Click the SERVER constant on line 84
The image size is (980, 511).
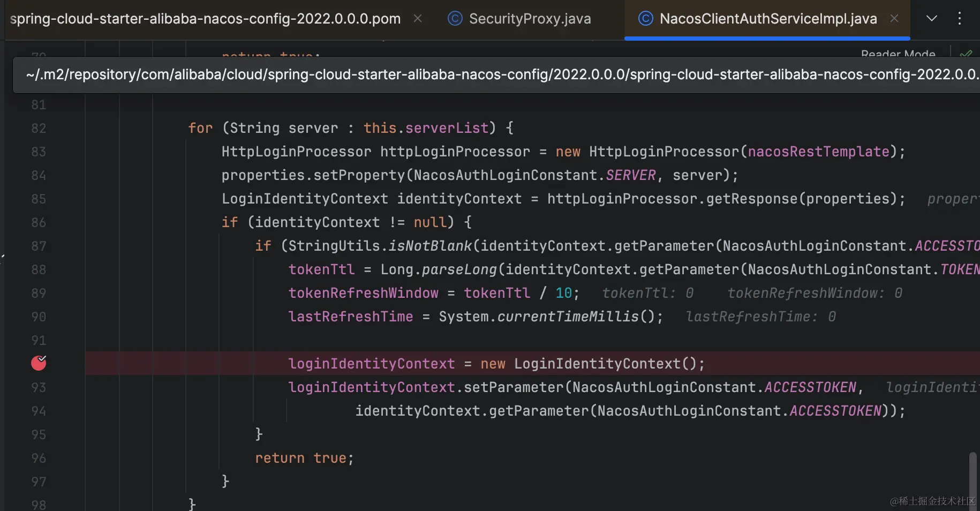(630, 175)
